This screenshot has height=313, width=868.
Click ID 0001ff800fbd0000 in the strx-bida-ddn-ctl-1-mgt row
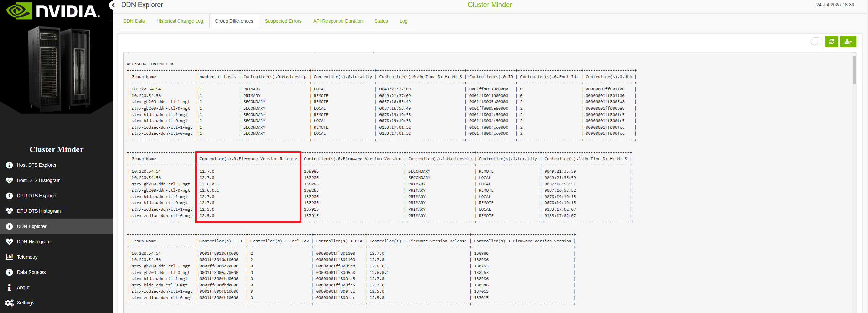[219, 279]
